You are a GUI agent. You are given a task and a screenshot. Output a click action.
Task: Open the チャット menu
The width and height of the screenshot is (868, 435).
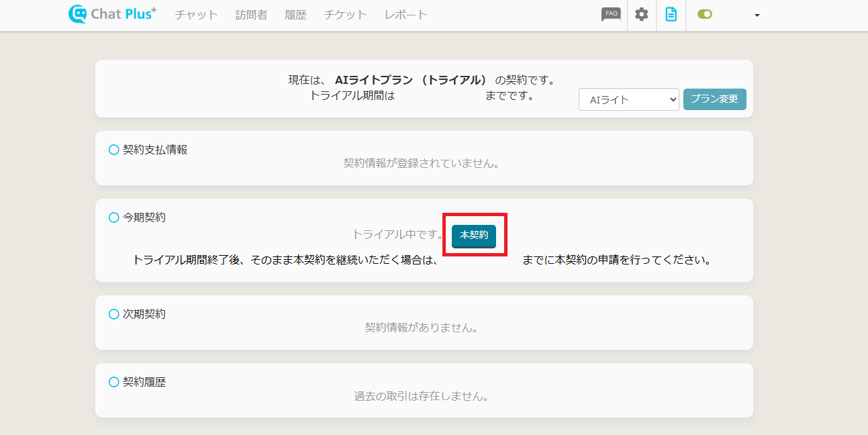tap(197, 15)
